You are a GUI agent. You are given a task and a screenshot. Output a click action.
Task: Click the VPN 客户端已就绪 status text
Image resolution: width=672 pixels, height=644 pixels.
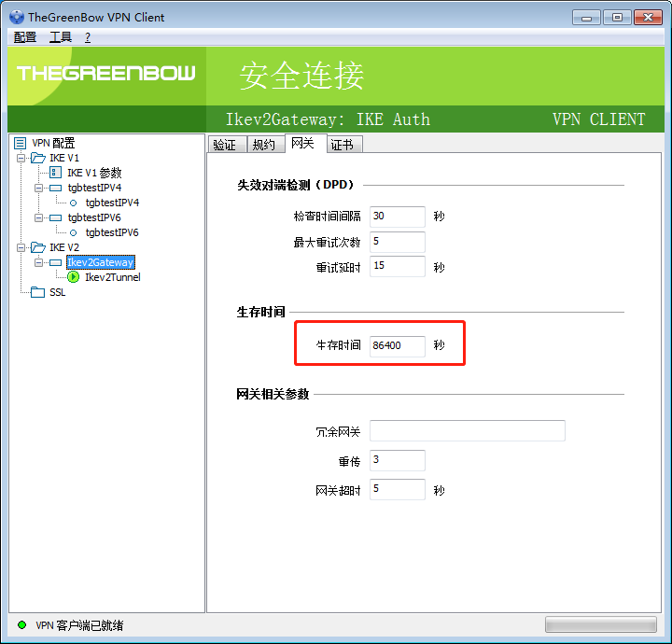click(x=79, y=625)
